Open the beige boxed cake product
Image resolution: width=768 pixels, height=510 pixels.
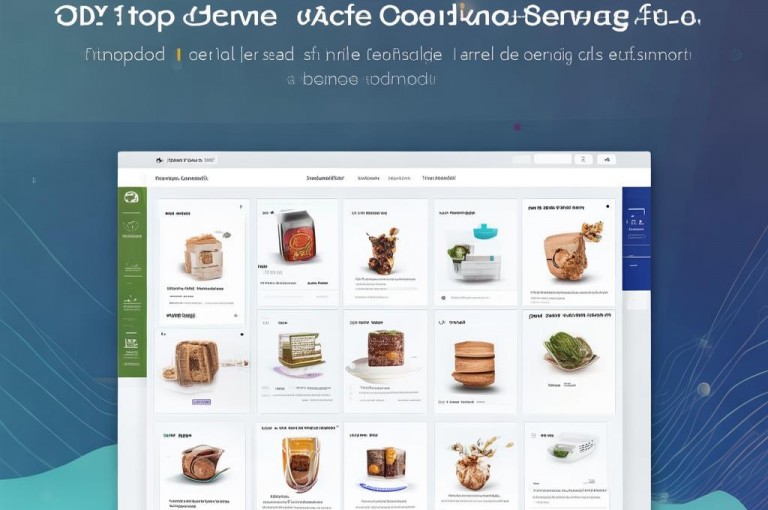tap(204, 255)
